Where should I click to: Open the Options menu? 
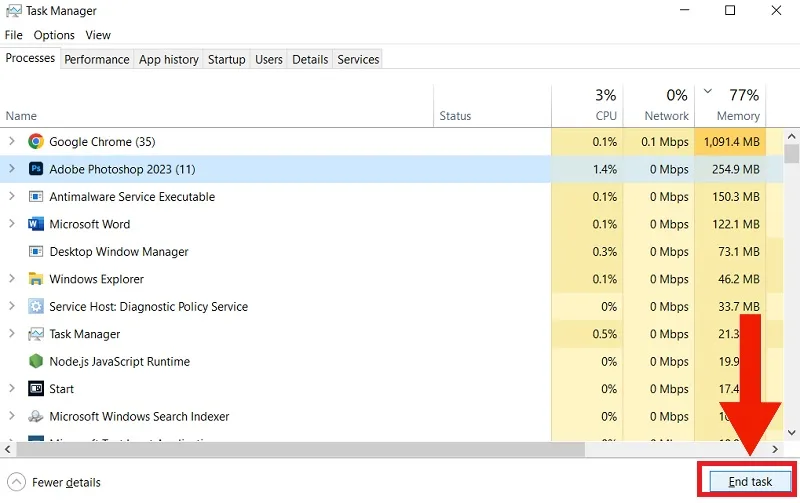click(x=54, y=35)
